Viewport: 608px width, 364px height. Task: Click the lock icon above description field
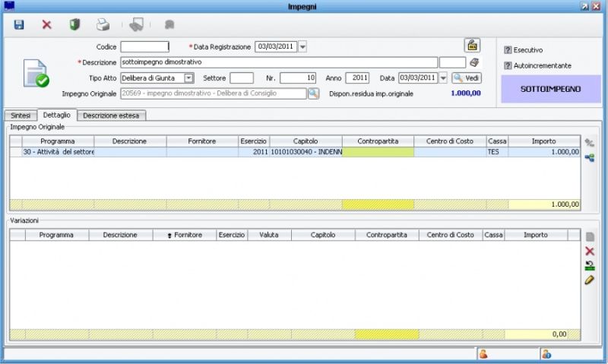[x=472, y=45]
